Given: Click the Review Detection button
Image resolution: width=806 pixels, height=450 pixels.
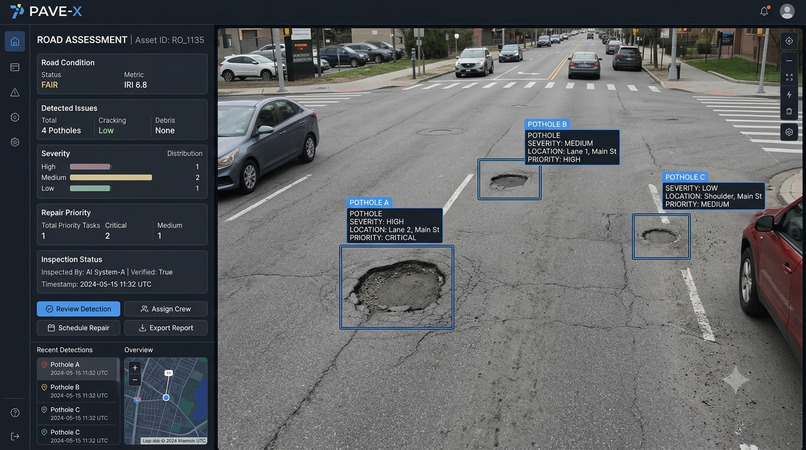Looking at the screenshot, I should click(x=79, y=309).
